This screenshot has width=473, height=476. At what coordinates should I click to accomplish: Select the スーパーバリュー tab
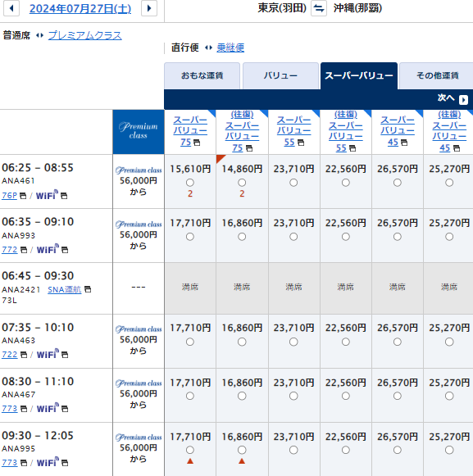[359, 75]
